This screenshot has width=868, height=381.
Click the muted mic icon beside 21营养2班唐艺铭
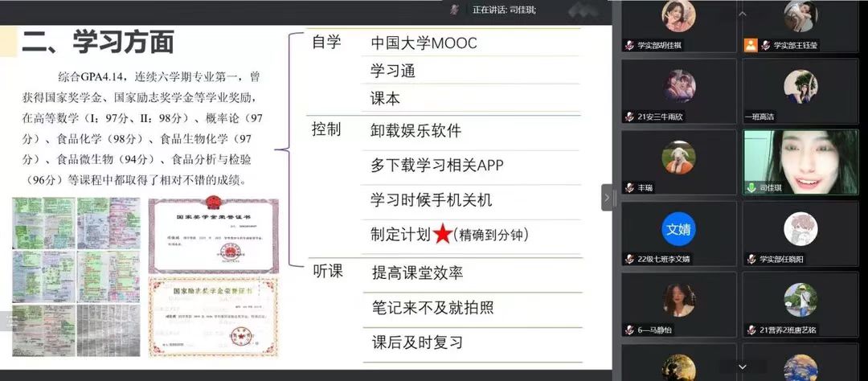click(751, 330)
